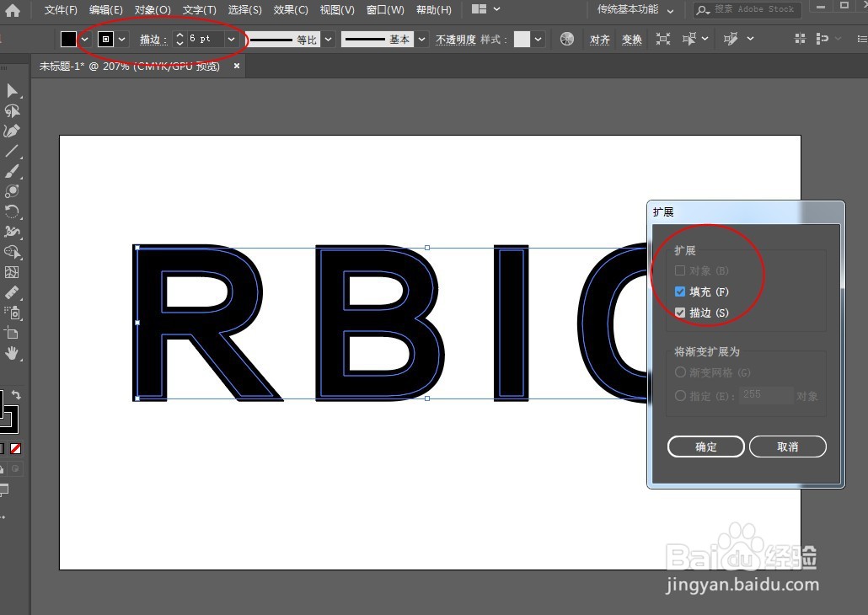This screenshot has height=615, width=868.
Task: Open the stroke color dropdown arrow
Action: 122,40
